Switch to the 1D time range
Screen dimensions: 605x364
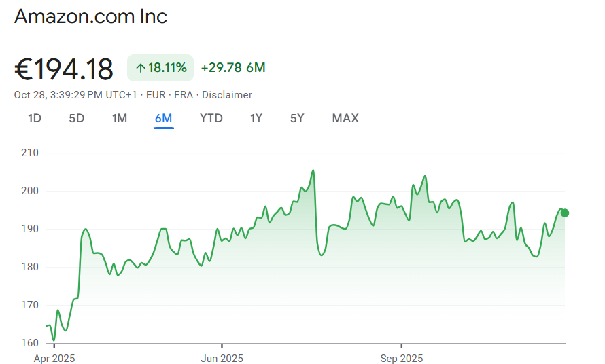35,118
